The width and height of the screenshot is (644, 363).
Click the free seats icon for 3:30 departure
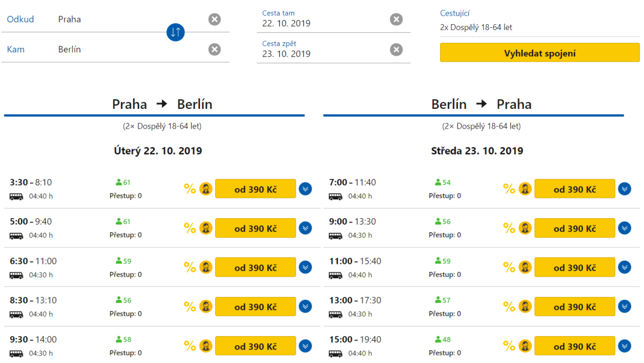coord(119,182)
